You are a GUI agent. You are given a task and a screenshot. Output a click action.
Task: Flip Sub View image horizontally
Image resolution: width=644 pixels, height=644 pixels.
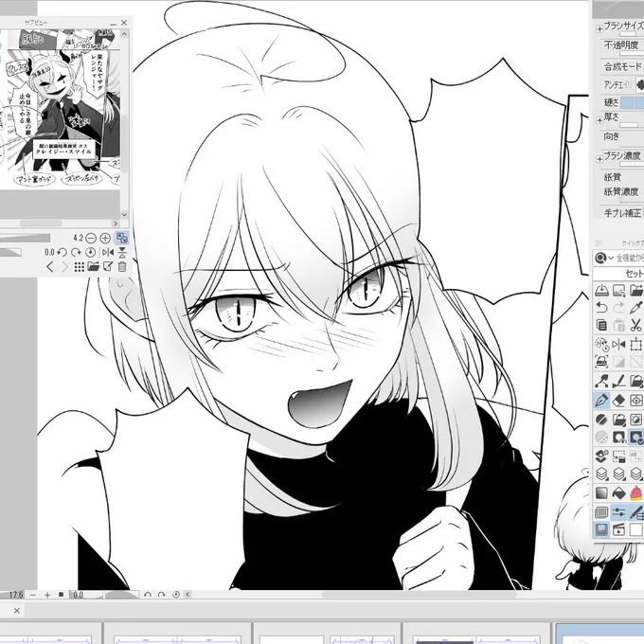[x=108, y=252]
